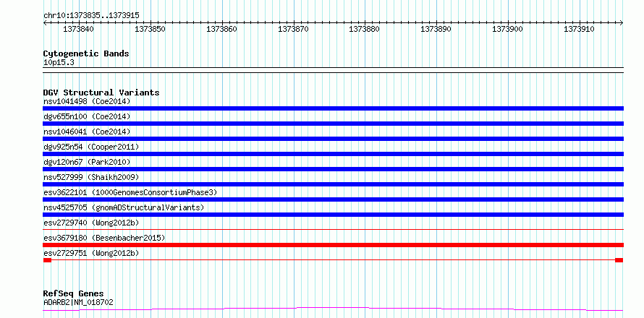Select nsv4525705 (gnomADStructuralVariants) label
Viewport: 644px width, 318px height.
[x=124, y=207]
